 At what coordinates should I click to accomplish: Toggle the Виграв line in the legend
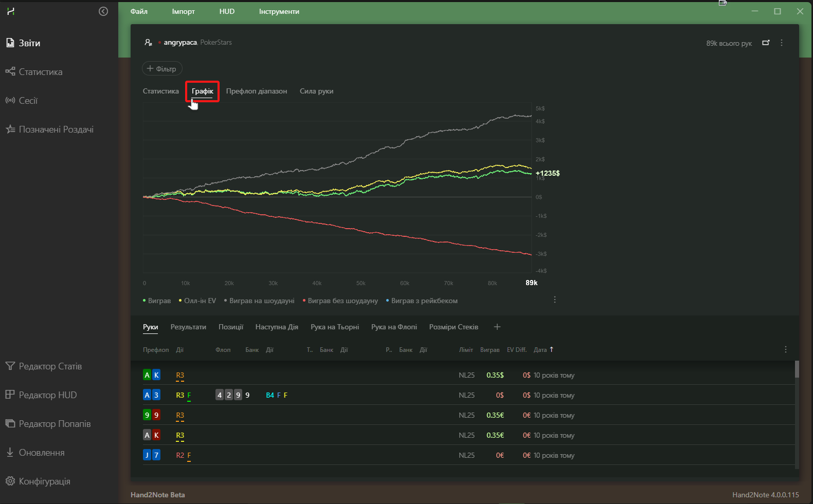pyautogui.click(x=157, y=301)
